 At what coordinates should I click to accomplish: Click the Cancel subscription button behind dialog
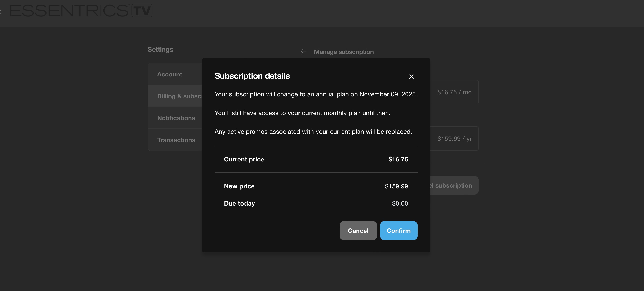coord(454,185)
